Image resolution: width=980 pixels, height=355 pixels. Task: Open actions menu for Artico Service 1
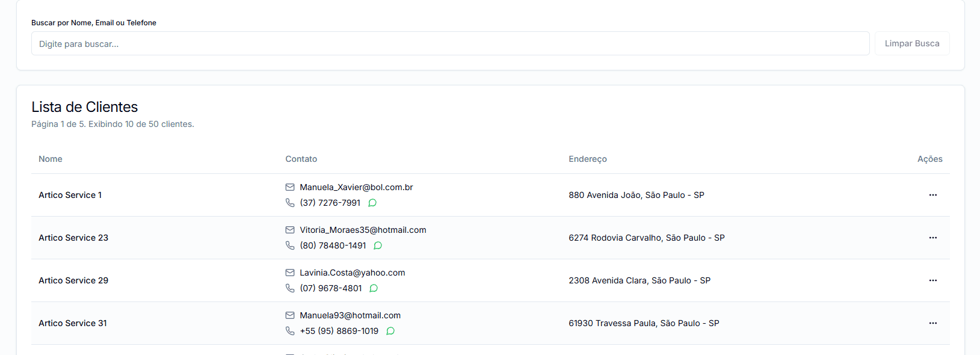[x=932, y=195]
